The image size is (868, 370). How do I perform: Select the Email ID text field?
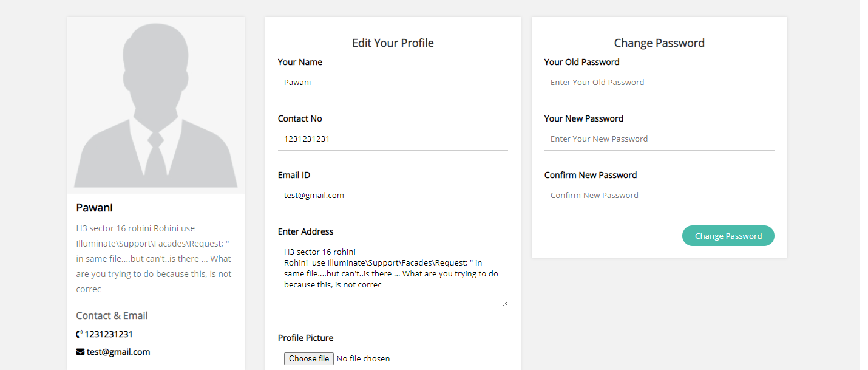[393, 196]
